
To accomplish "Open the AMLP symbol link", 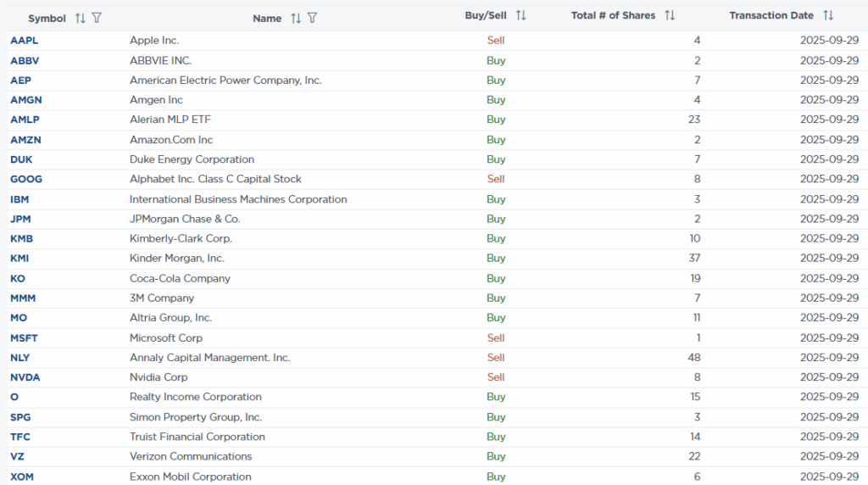I will 25,120.
